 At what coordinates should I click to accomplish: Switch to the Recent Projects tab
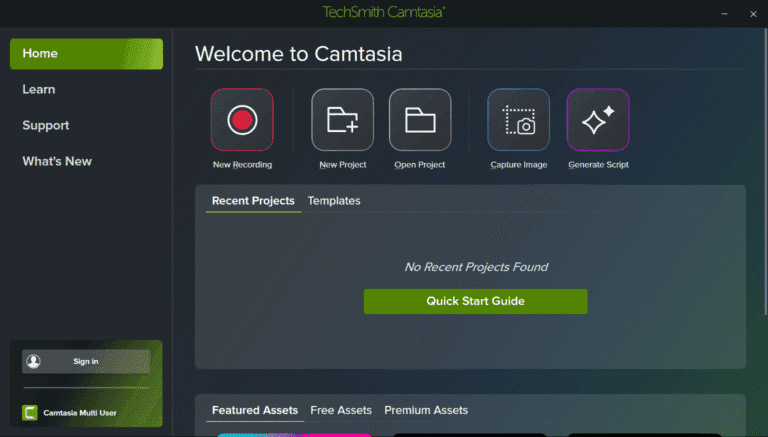coord(253,201)
